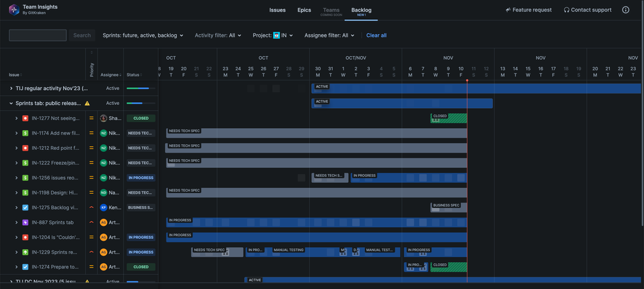Collapse the Sprints tab: public release sprint
644x289 pixels.
click(11, 103)
